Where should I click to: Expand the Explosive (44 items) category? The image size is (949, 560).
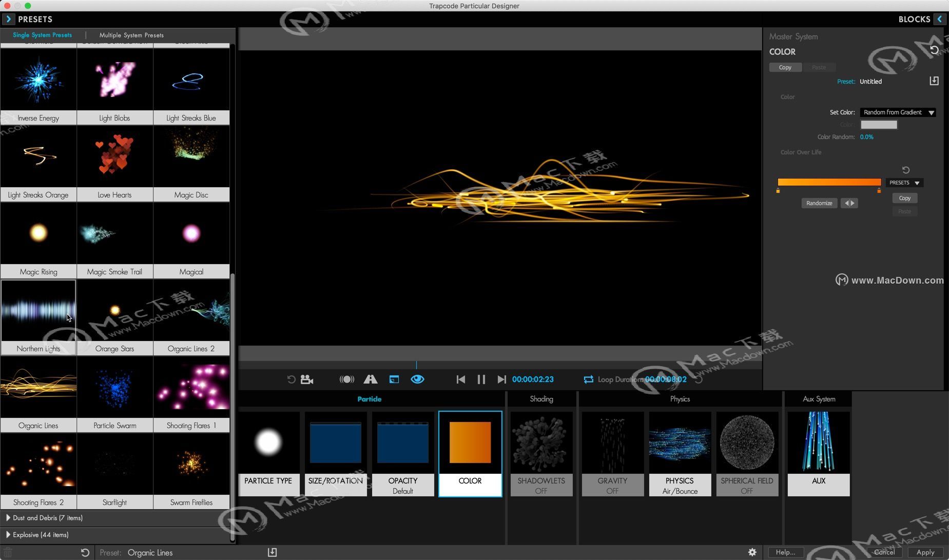[40, 534]
